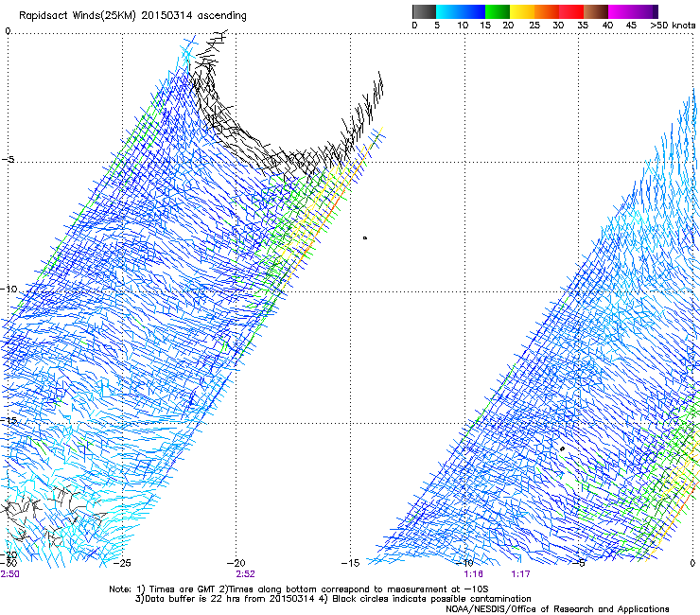Click the gray 0-5 knots legend segment

424,11
